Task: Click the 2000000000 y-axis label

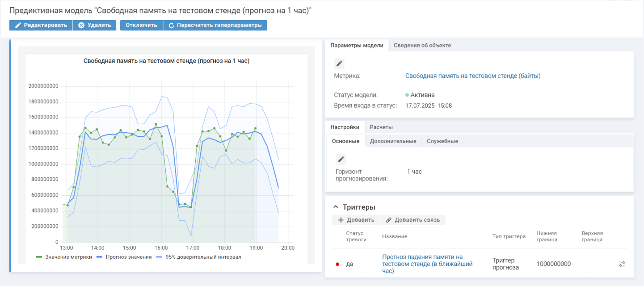Action: 43,86
